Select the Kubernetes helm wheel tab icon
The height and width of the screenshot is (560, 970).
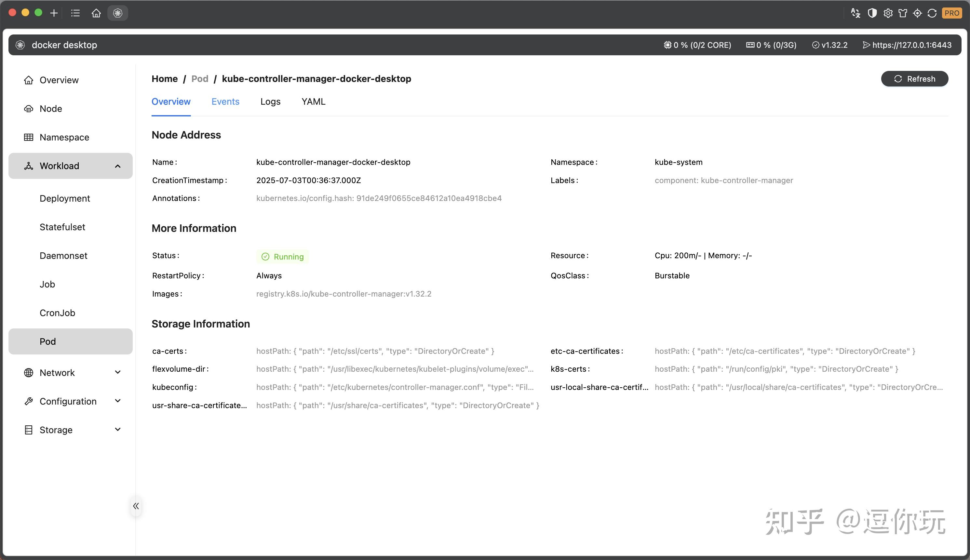pos(118,13)
